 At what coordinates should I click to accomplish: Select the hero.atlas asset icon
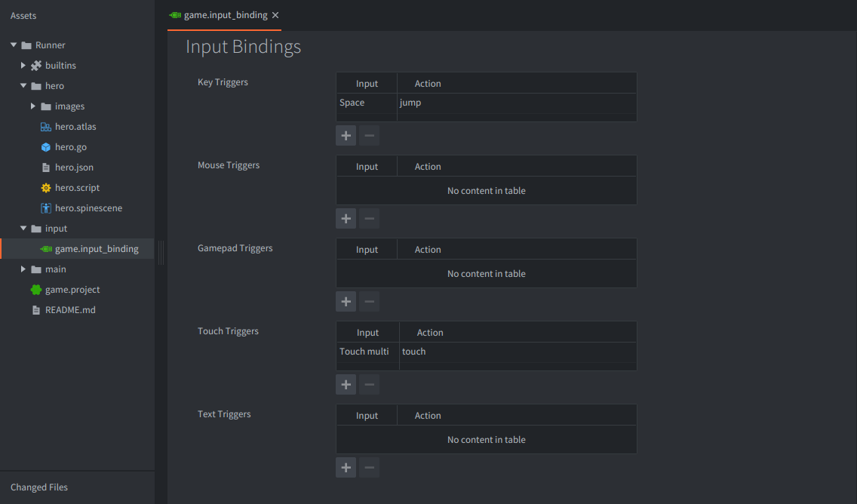point(45,126)
